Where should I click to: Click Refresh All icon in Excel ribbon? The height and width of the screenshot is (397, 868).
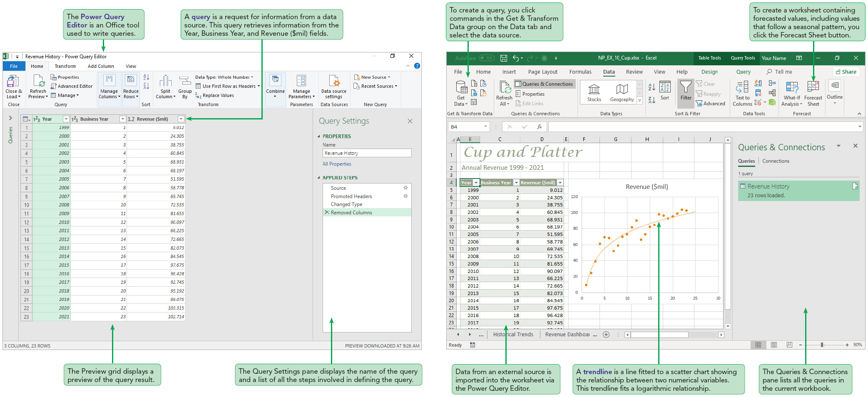505,88
